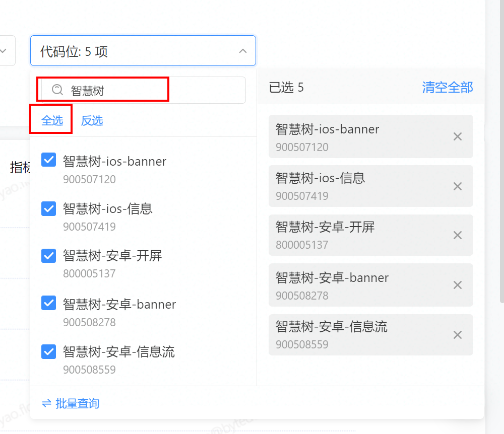
Task: Click code ID 900507120 in options list
Action: click(89, 179)
